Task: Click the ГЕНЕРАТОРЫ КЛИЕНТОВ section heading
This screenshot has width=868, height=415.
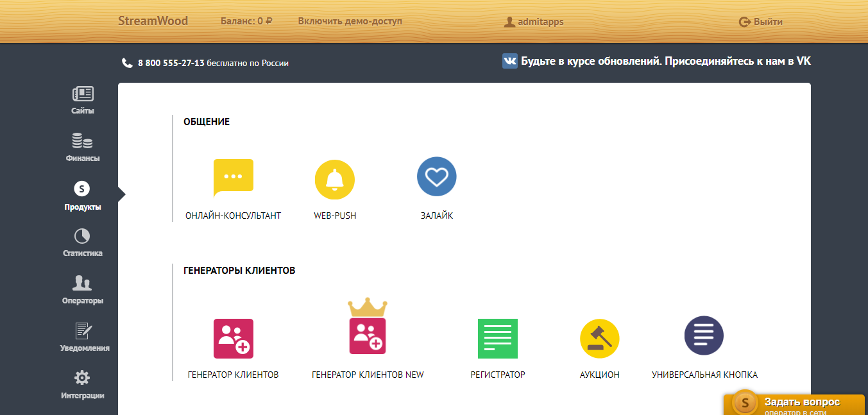Action: [239, 271]
